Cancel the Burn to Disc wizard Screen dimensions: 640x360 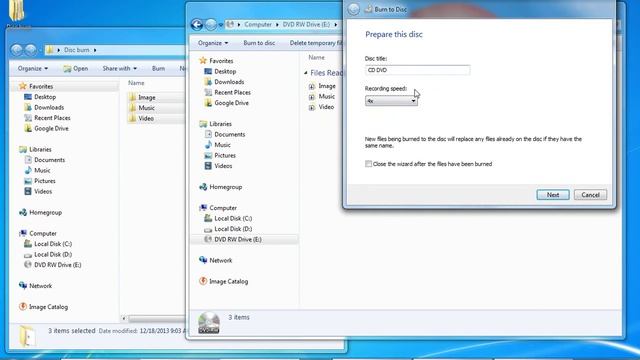click(590, 195)
